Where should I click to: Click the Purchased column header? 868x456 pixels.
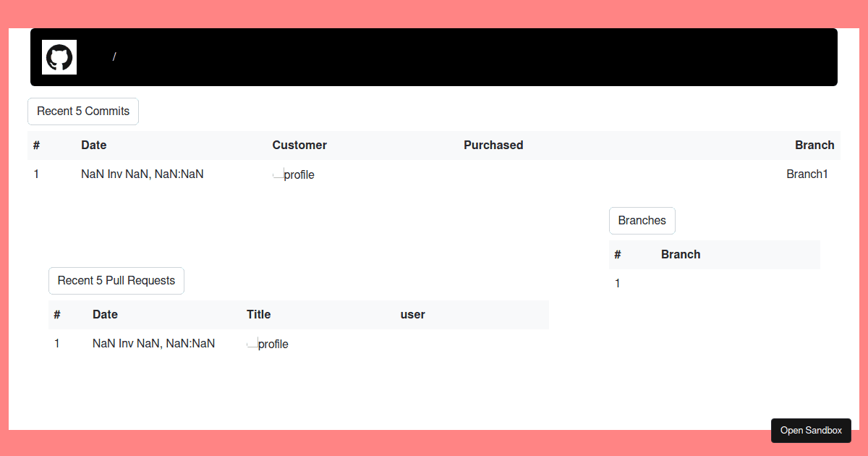493,145
